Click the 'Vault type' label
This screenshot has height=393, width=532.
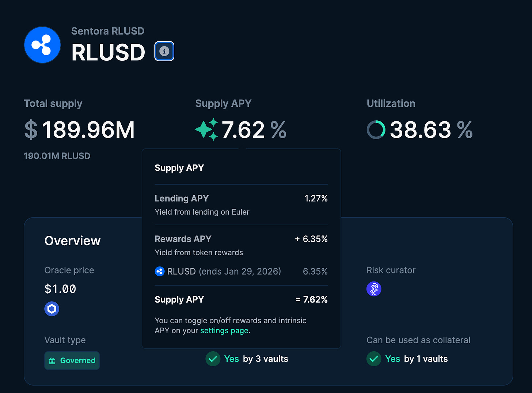(65, 340)
